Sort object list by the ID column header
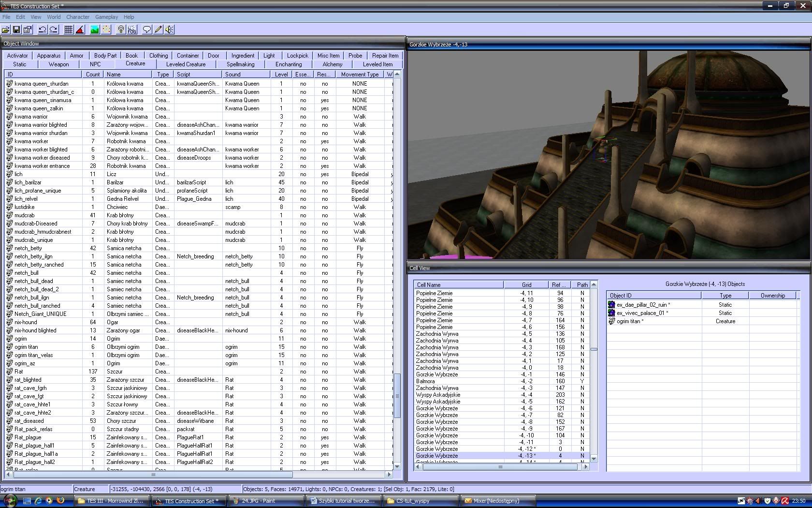This screenshot has width=812, height=508. pyautogui.click(x=43, y=75)
